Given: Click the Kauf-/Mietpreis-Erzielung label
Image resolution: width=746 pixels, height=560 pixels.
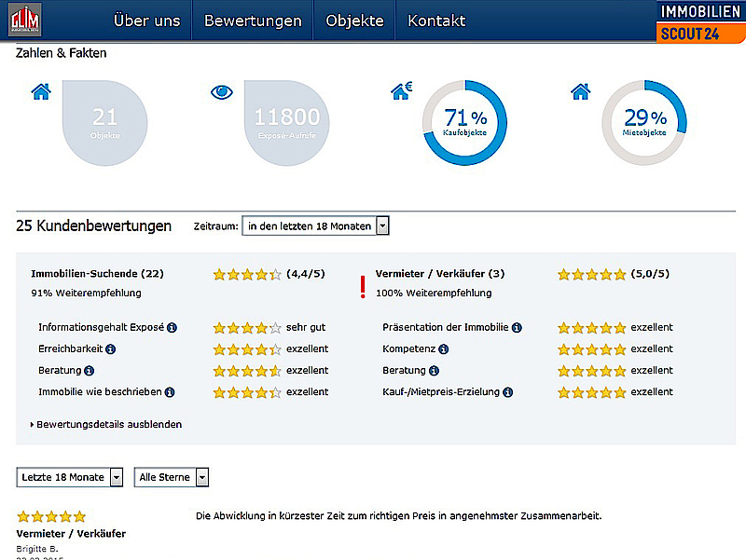Looking at the screenshot, I should click(x=441, y=392).
